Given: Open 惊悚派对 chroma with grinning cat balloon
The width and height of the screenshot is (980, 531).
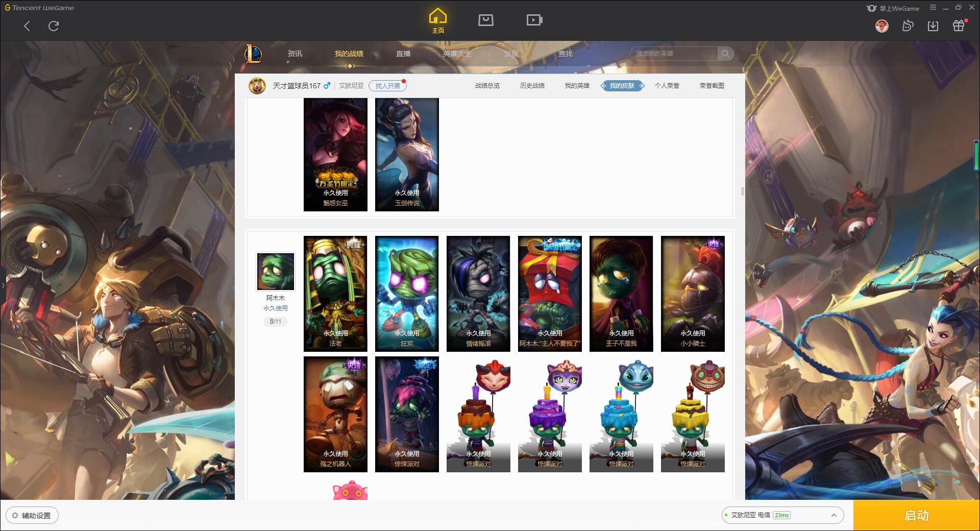Looking at the screenshot, I should 693,414.
